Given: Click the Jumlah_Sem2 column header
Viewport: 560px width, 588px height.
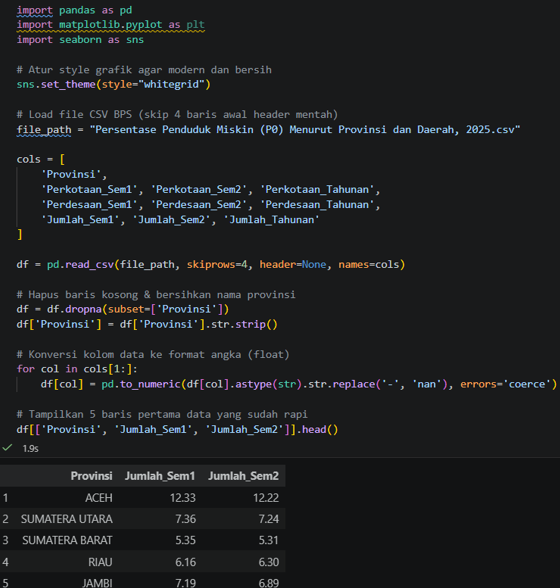Looking at the screenshot, I should click(x=243, y=476).
